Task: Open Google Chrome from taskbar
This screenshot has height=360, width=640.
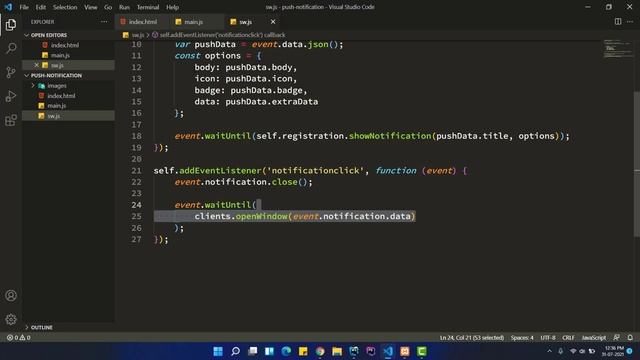Action: click(320, 351)
